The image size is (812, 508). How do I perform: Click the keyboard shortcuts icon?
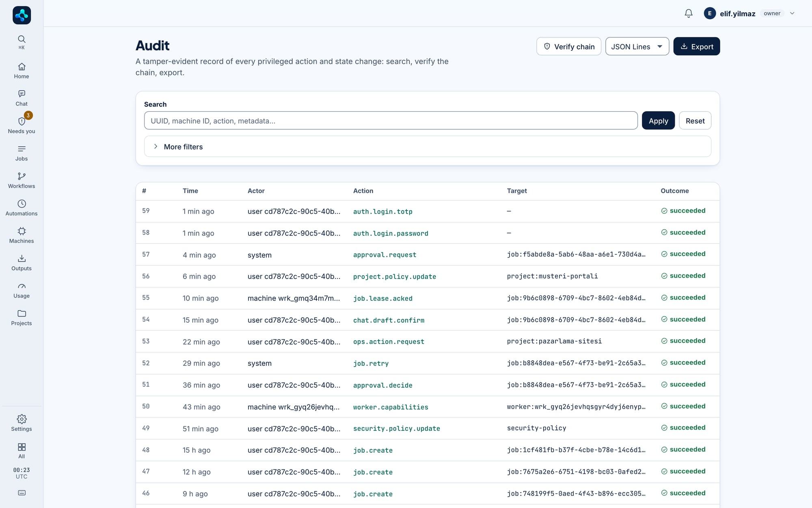(x=22, y=493)
